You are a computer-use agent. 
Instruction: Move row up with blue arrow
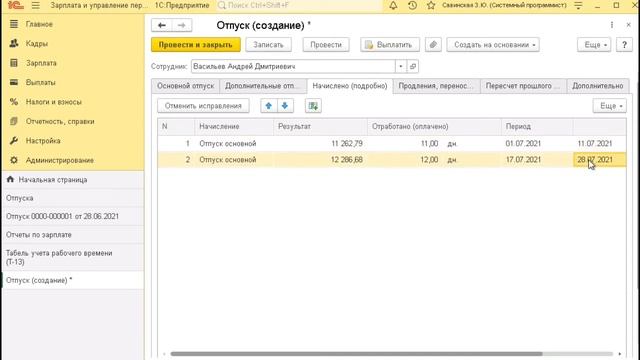pyautogui.click(x=269, y=106)
